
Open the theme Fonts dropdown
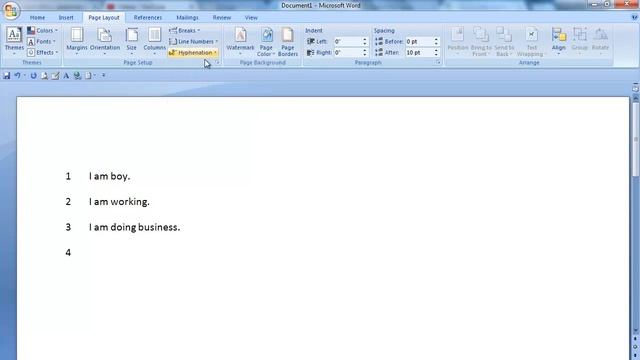(41, 42)
